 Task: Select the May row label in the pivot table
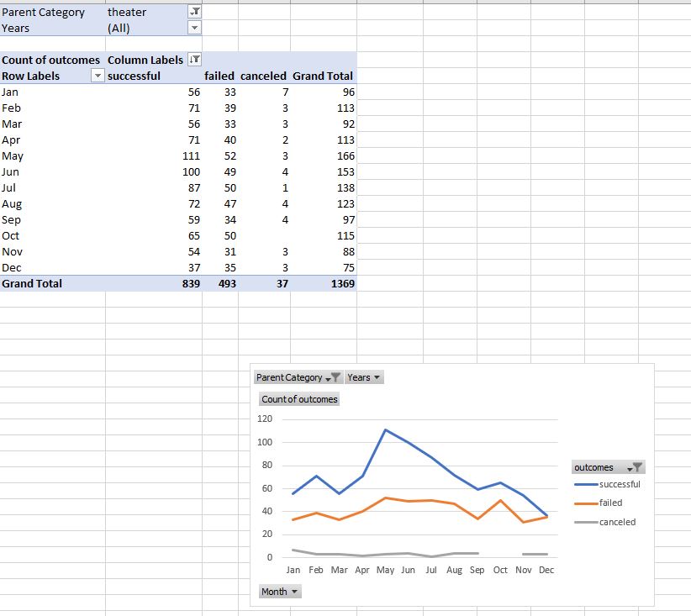[x=12, y=155]
